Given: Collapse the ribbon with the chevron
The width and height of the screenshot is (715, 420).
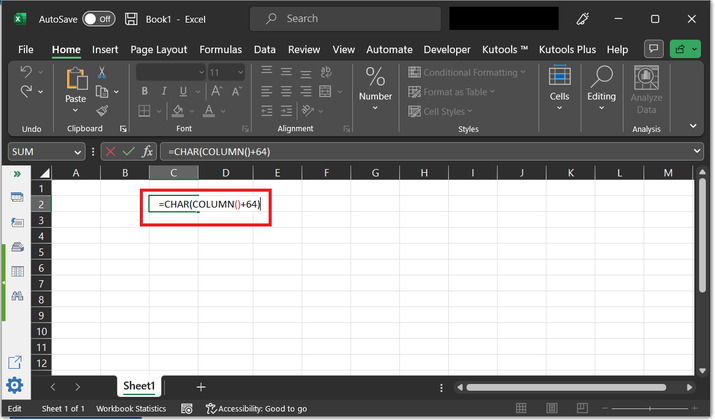Looking at the screenshot, I should click(693, 126).
